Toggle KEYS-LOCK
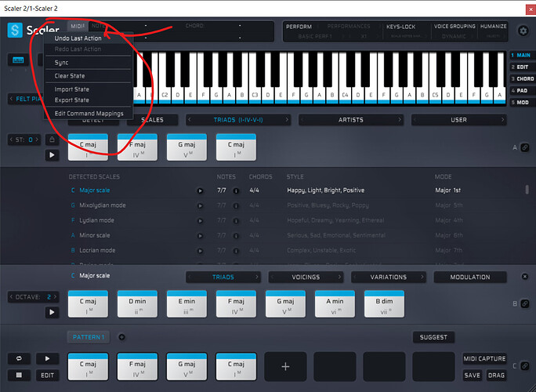The image size is (536, 392). tap(400, 27)
